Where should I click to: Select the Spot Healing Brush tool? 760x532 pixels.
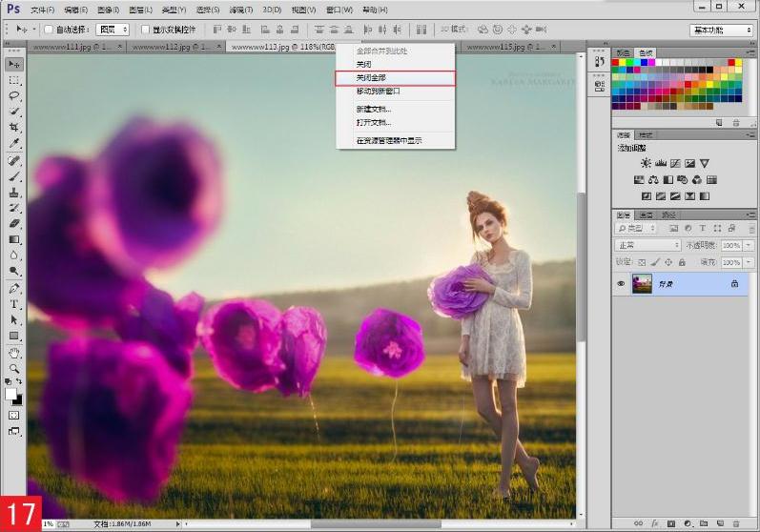pyautogui.click(x=14, y=160)
